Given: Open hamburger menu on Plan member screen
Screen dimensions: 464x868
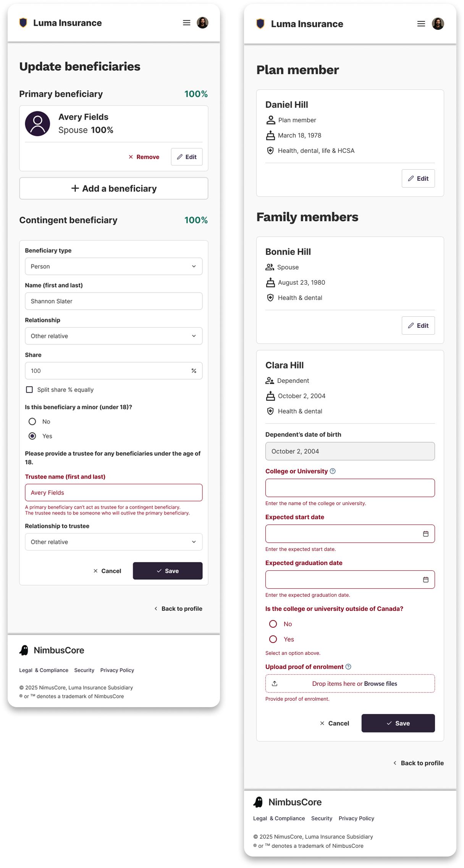Looking at the screenshot, I should coord(421,24).
